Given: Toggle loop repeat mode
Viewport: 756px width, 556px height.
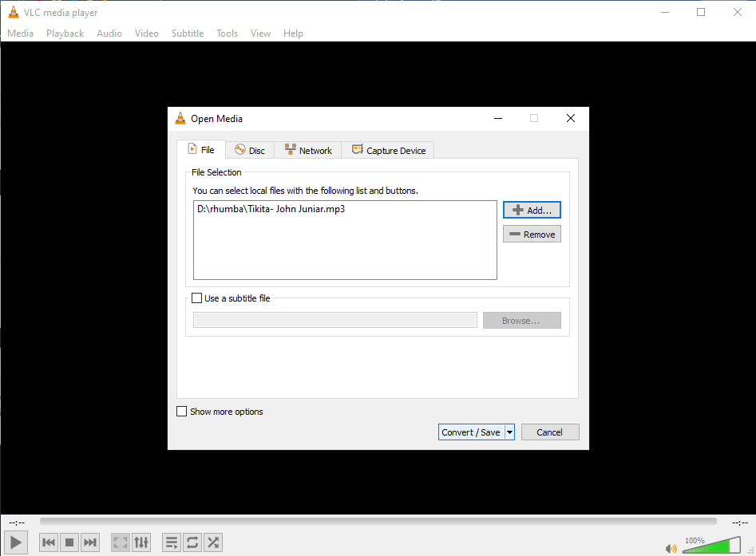Looking at the screenshot, I should click(x=192, y=542).
